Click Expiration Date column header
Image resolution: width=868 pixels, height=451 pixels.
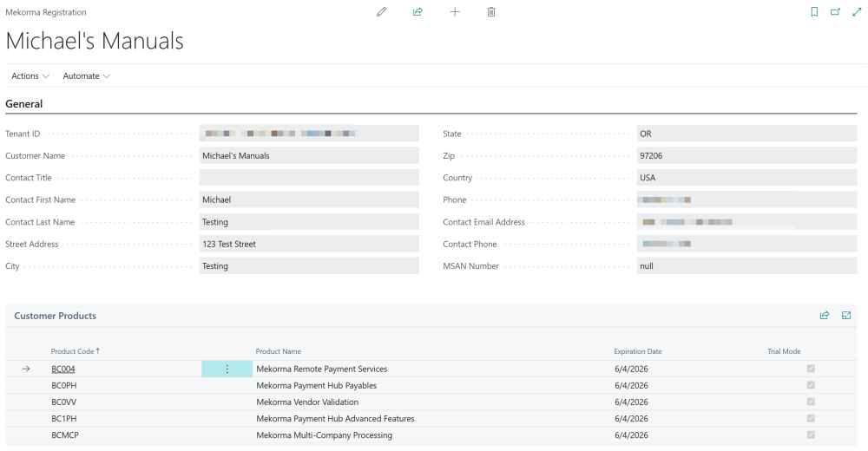click(x=638, y=351)
